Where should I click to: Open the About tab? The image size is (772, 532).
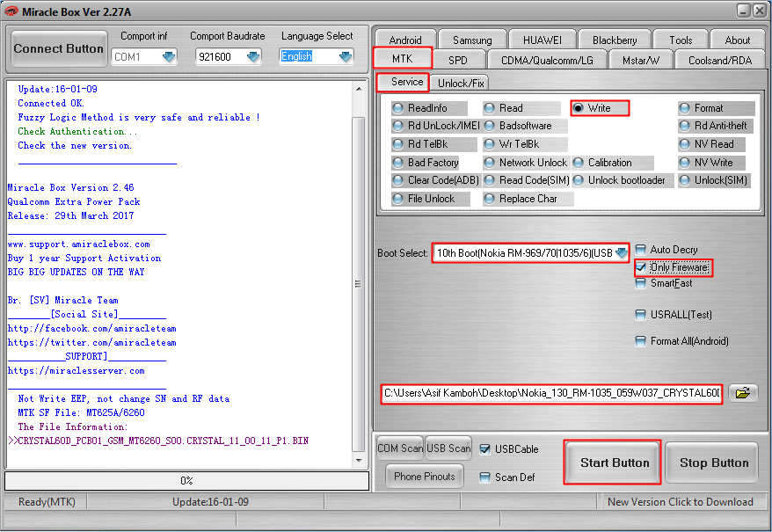click(x=737, y=40)
